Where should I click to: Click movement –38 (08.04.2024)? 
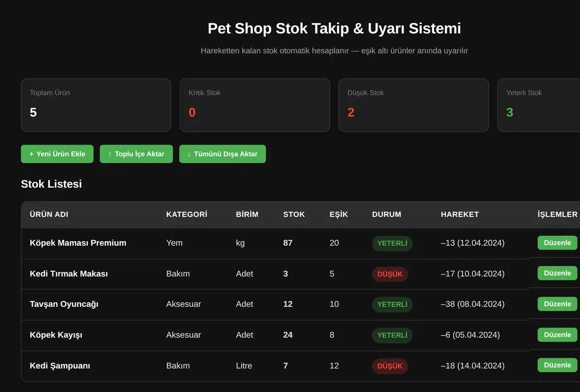pyautogui.click(x=473, y=305)
